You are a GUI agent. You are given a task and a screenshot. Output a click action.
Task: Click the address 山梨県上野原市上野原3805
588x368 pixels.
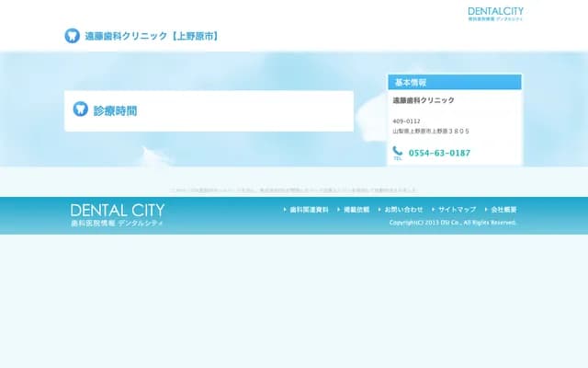431,131
